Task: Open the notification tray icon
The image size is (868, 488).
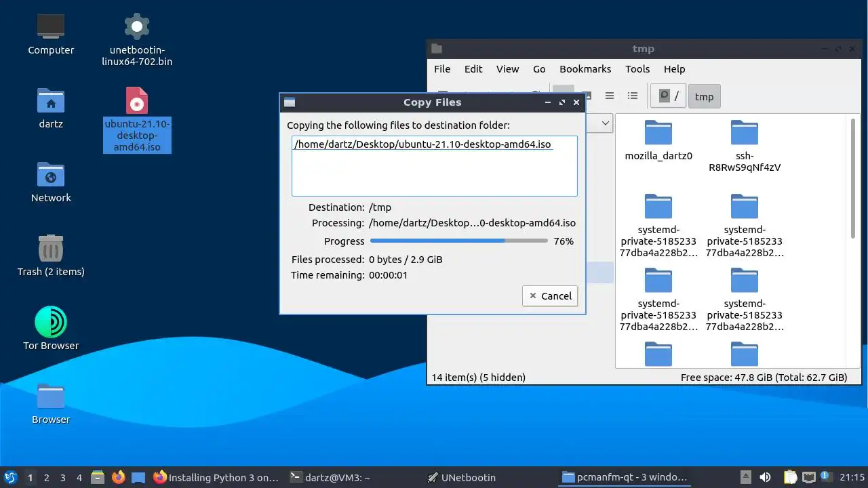Action: pyautogui.click(x=826, y=477)
